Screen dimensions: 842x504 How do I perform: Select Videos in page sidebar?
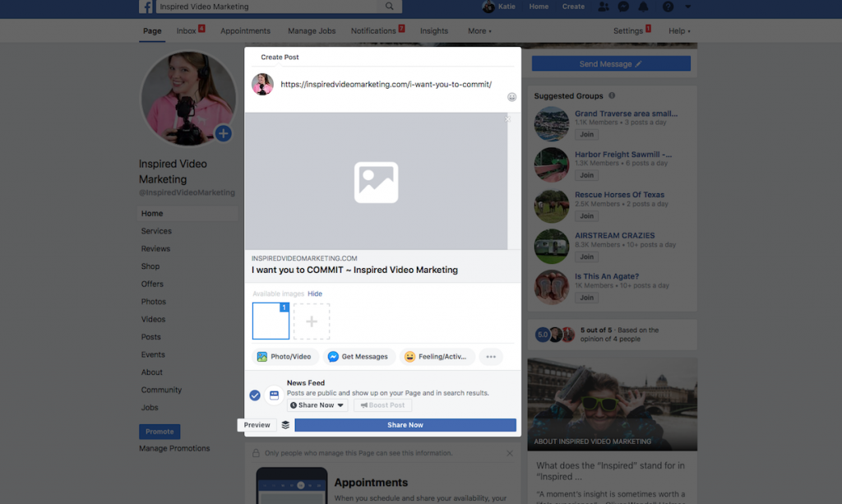coord(153,319)
